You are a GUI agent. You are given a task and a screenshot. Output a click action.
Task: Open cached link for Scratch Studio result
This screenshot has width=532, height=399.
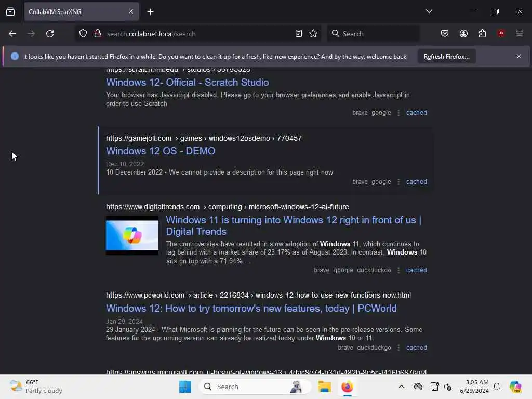[x=417, y=113]
